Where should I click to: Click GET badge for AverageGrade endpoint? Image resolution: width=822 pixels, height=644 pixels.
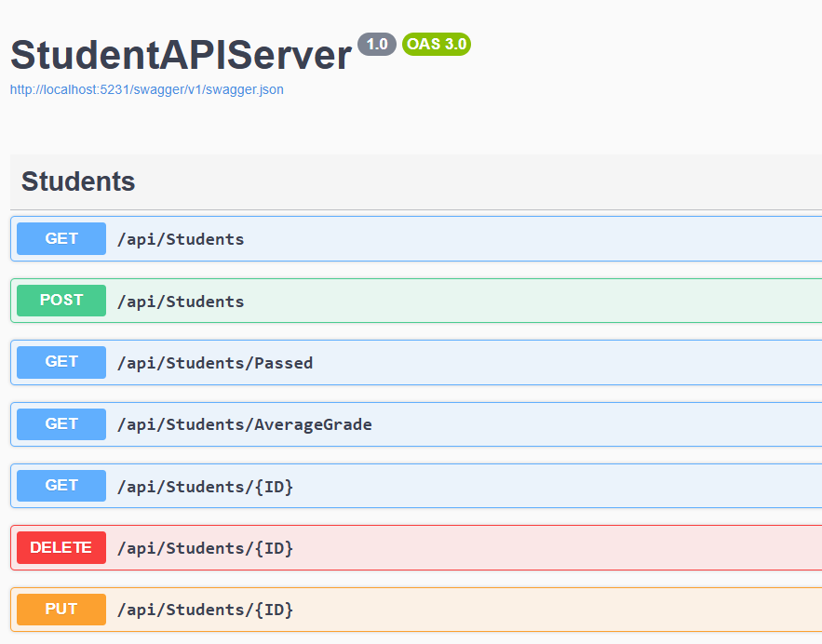click(x=61, y=424)
